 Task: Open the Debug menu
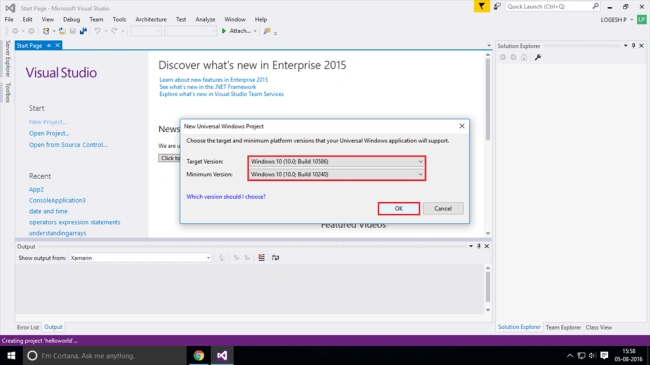click(x=71, y=19)
